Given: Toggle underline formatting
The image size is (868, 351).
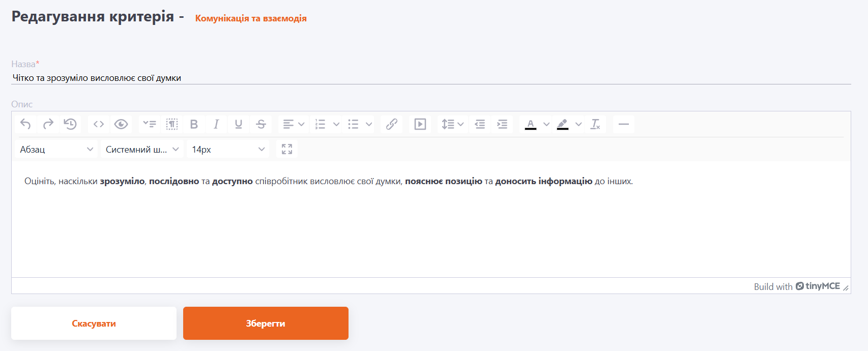Looking at the screenshot, I should click(239, 124).
